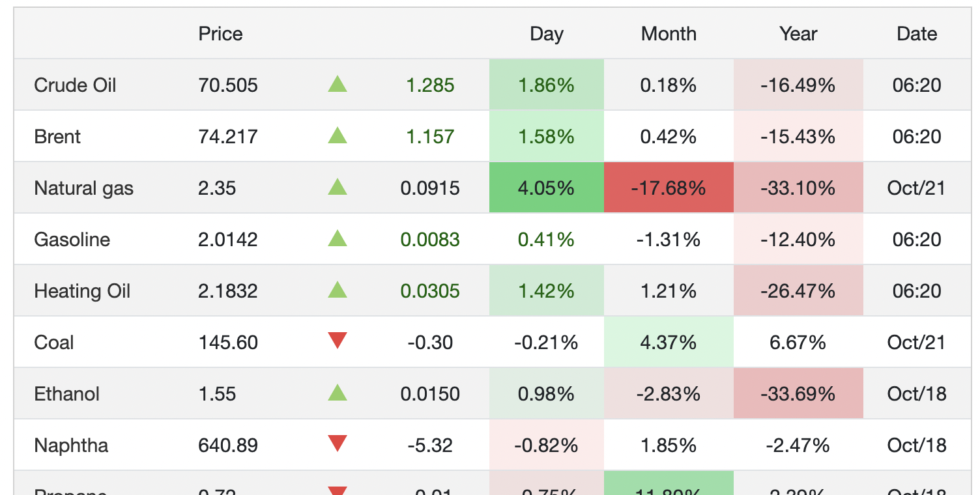Sort by the Year column header
This screenshot has width=980, height=495.
point(798,34)
